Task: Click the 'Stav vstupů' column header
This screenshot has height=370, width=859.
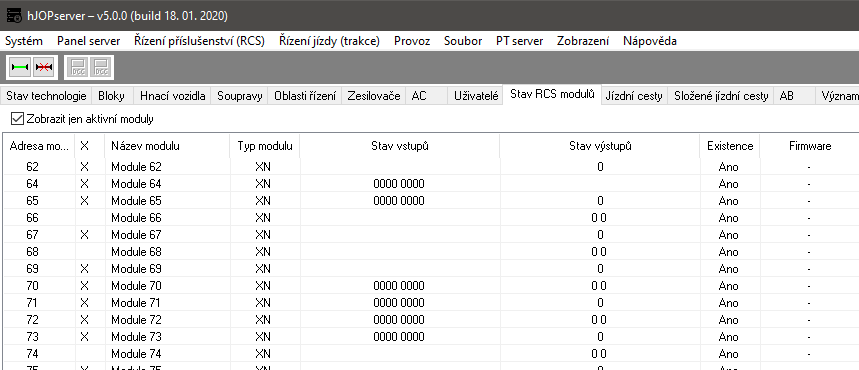Action: tap(399, 146)
